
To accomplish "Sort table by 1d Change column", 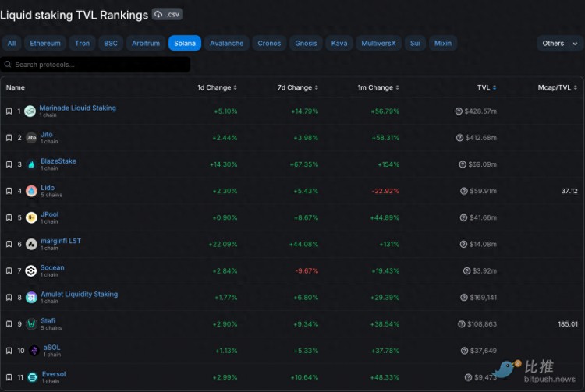I will point(217,87).
